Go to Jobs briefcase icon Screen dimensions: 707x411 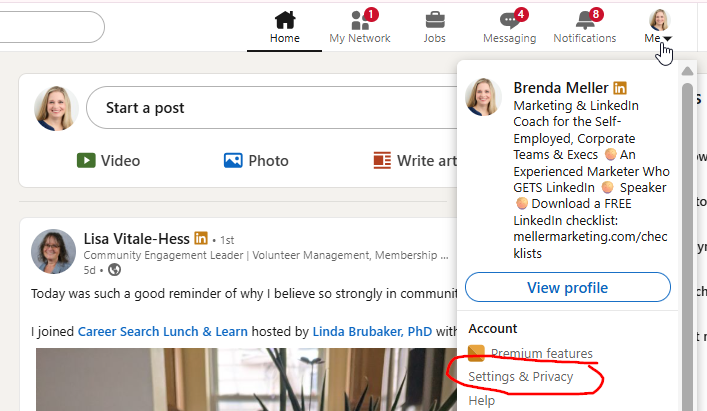click(434, 20)
